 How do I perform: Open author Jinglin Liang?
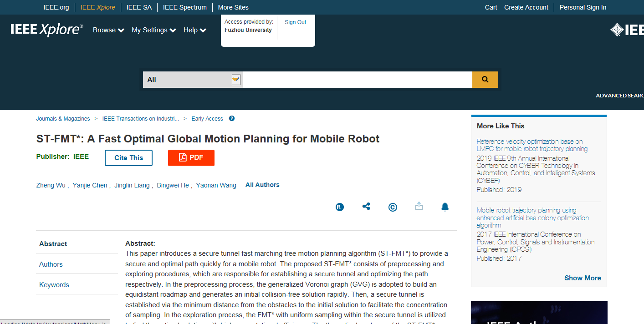tap(132, 185)
